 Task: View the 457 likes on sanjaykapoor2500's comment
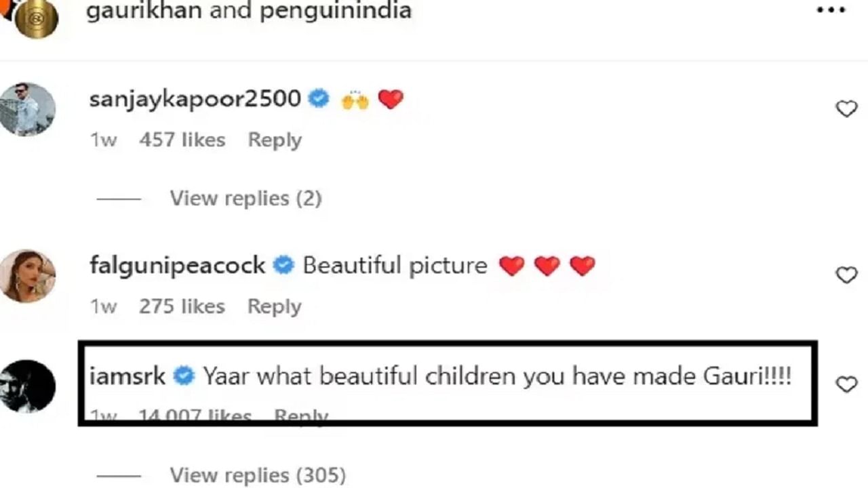click(182, 140)
